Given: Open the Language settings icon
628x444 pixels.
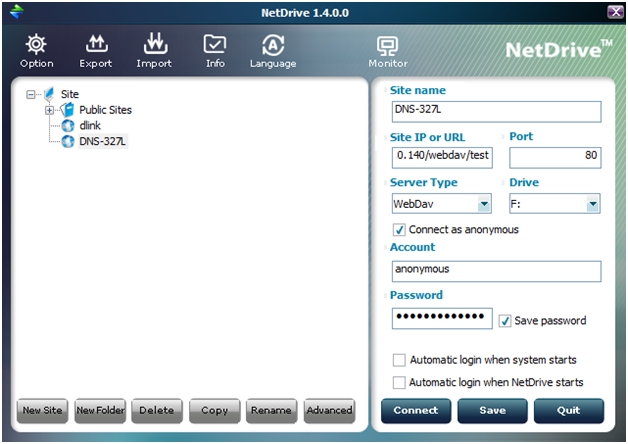Looking at the screenshot, I should (273, 45).
